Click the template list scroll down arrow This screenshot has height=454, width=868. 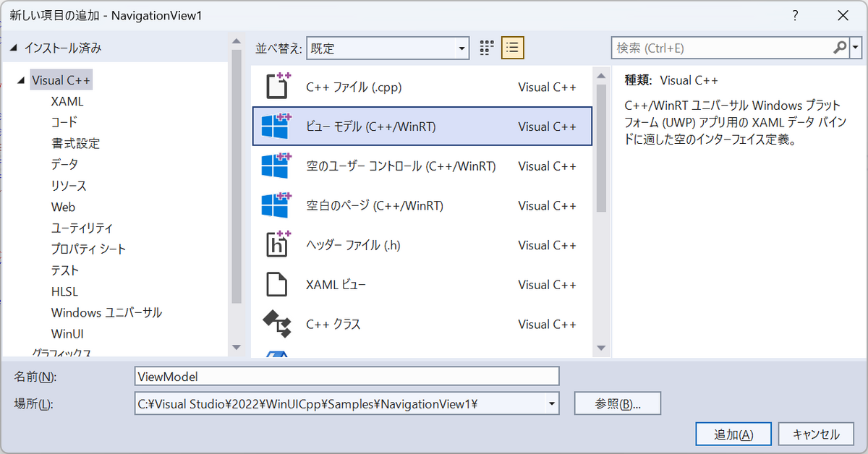coord(601,348)
